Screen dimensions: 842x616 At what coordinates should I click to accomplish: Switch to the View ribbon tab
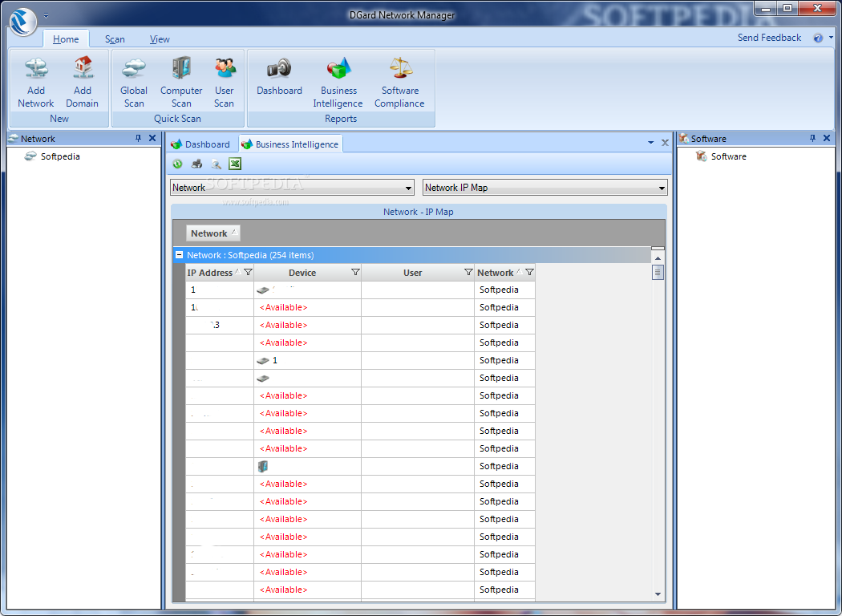[x=160, y=39]
